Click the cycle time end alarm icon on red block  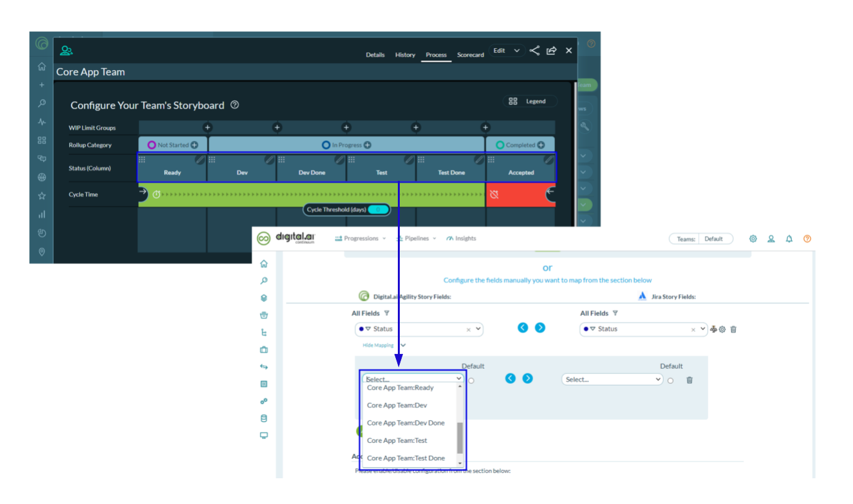494,194
